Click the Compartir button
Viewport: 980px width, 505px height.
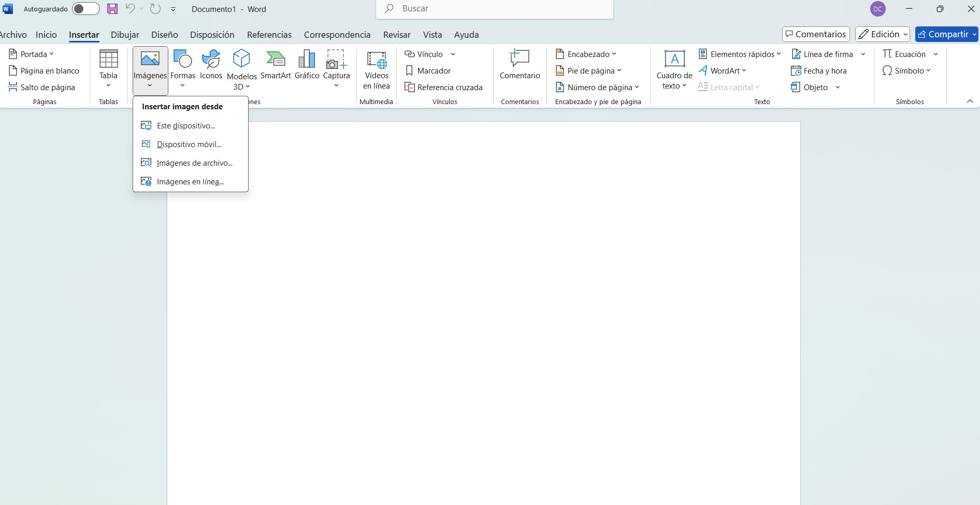point(946,34)
